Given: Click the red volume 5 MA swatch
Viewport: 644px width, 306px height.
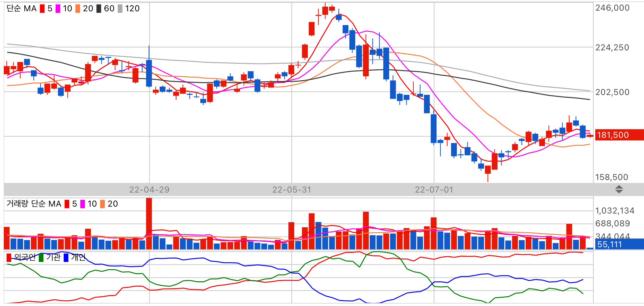Looking at the screenshot, I should (x=67, y=204).
